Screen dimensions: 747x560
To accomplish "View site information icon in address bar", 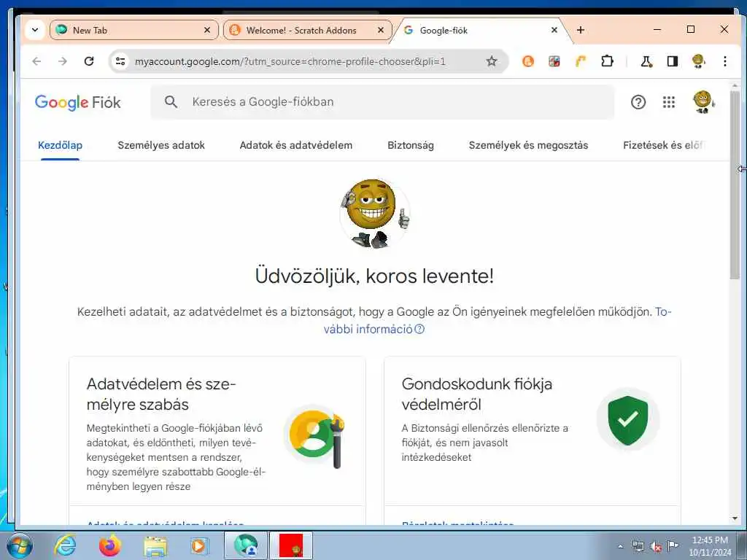I will coord(120,61).
